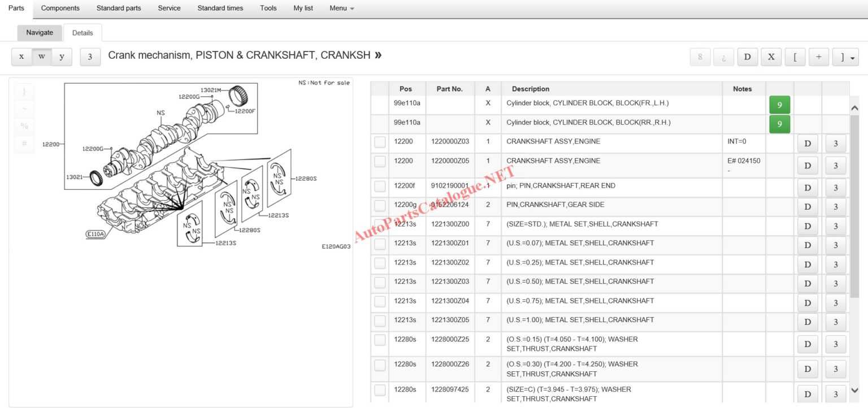Click the Description column header
Image resolution: width=868 pixels, height=408 pixels.
click(x=530, y=89)
